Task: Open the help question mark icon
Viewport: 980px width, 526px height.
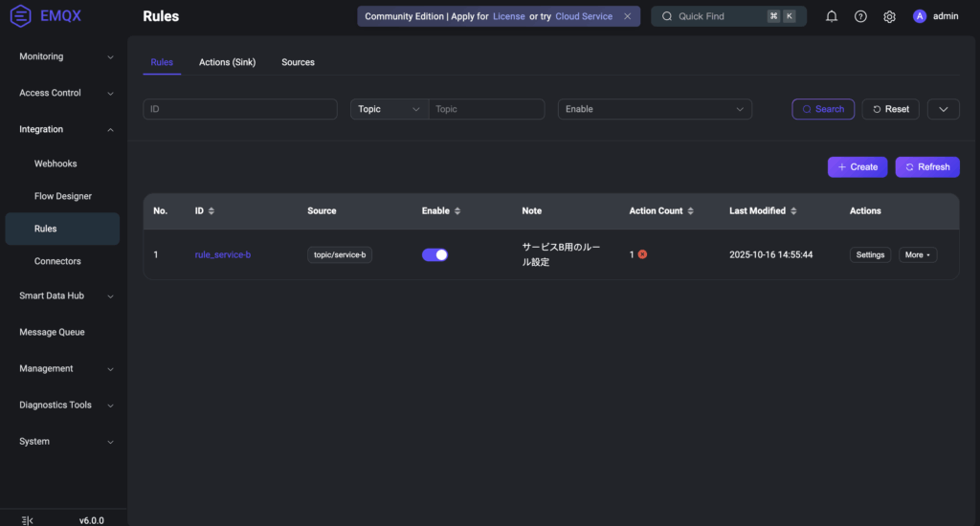Action: (860, 16)
